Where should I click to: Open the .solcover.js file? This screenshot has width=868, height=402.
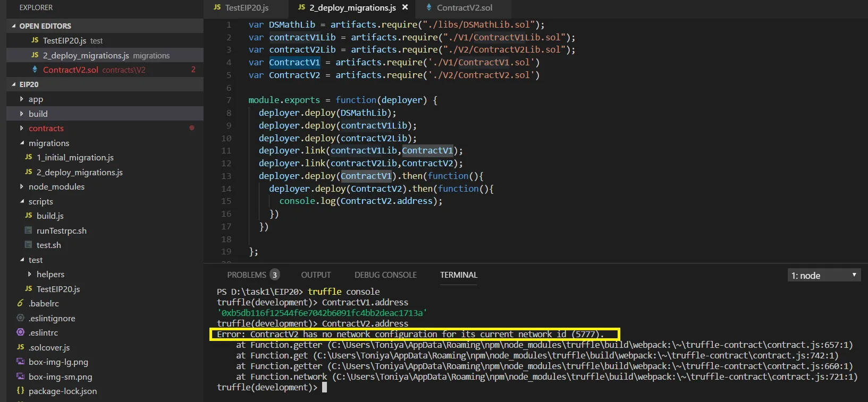click(105, 347)
